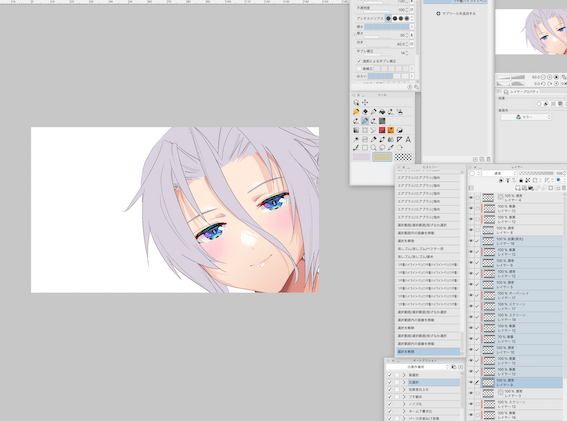Screen dimensions: 567x421
Task: Click the New Layer Folder icon in the Layer panel
Action: pyautogui.click(x=531, y=188)
